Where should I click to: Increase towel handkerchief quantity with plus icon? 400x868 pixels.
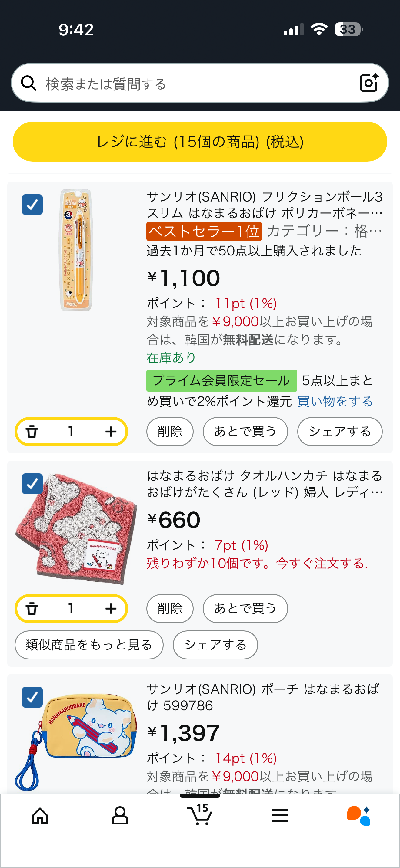(x=111, y=609)
